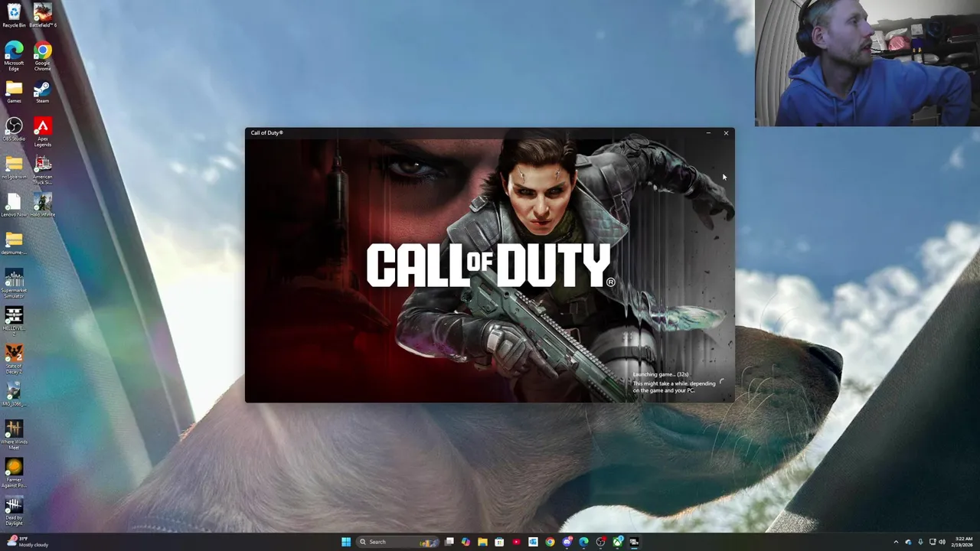
Task: Select the Lenovo Now desktop file
Action: click(x=14, y=205)
